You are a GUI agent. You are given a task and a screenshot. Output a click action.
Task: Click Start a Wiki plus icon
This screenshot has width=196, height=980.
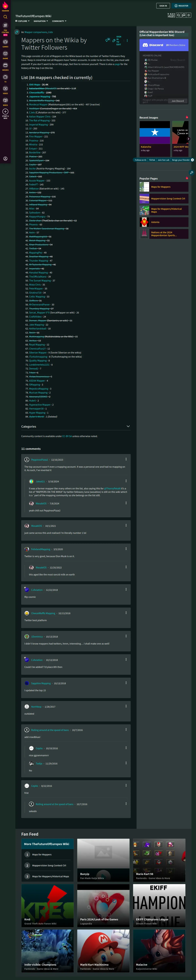(5, 111)
